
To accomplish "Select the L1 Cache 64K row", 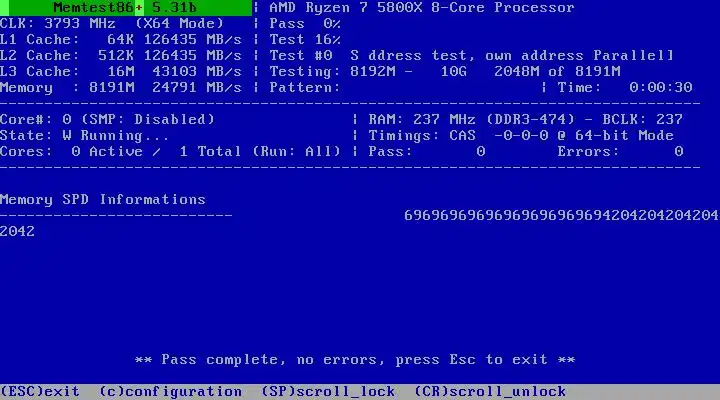I will 121,39.
